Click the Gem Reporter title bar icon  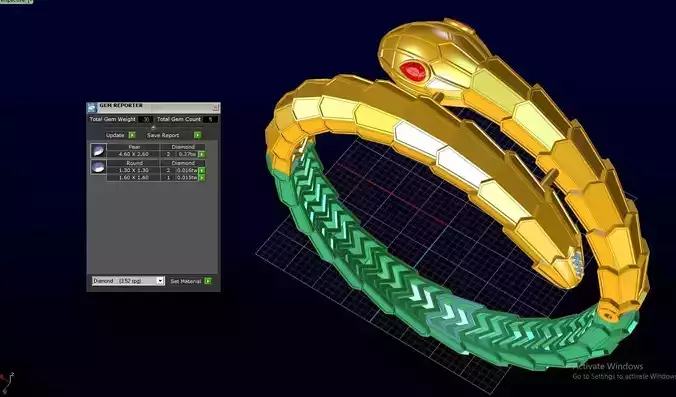click(x=92, y=107)
